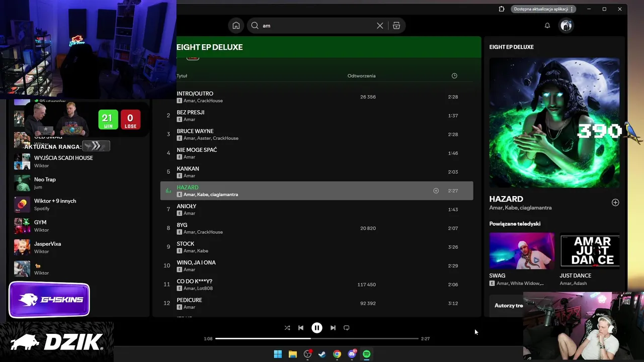Open Spotify taskbar icon
This screenshot has height=362, width=644.
367,354
